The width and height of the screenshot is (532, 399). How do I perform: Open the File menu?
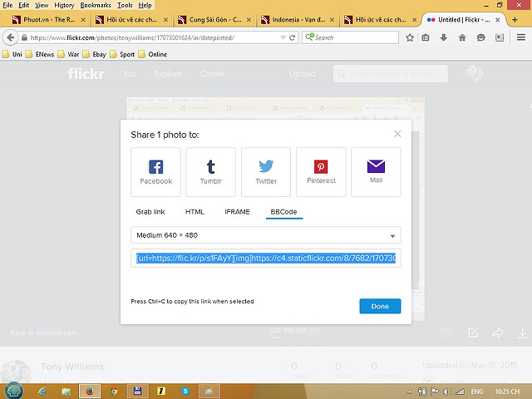coord(7,5)
